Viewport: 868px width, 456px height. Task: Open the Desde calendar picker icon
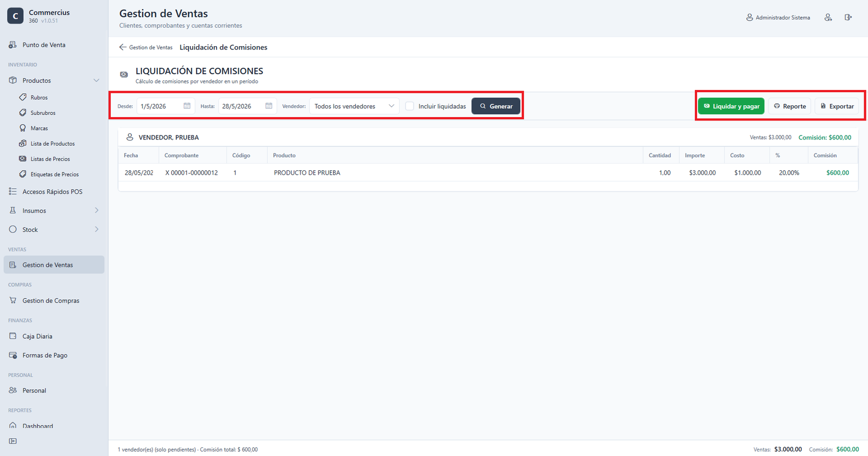(x=187, y=106)
